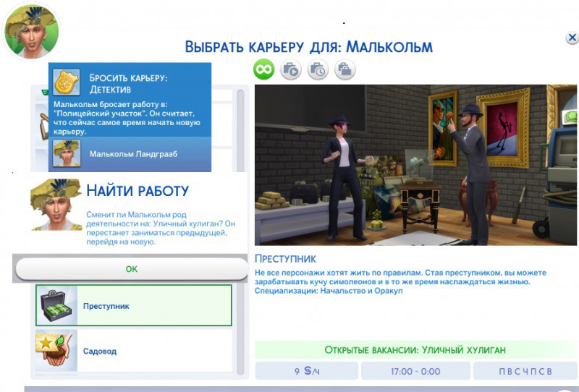The height and width of the screenshot is (392, 579).
Task: Click Malcolm's portrait in the top corner
Action: pos(31,31)
